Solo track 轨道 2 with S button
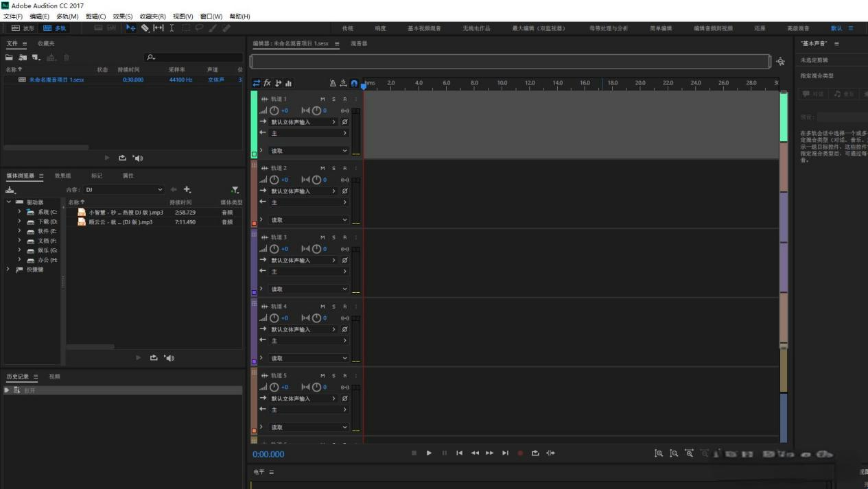The height and width of the screenshot is (489, 868). (x=333, y=168)
